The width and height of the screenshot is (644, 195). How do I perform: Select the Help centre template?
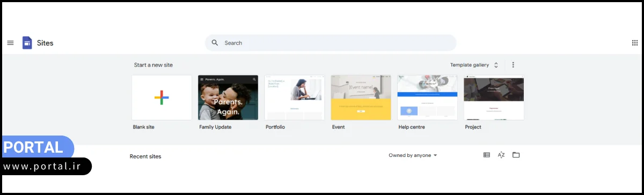pos(428,97)
